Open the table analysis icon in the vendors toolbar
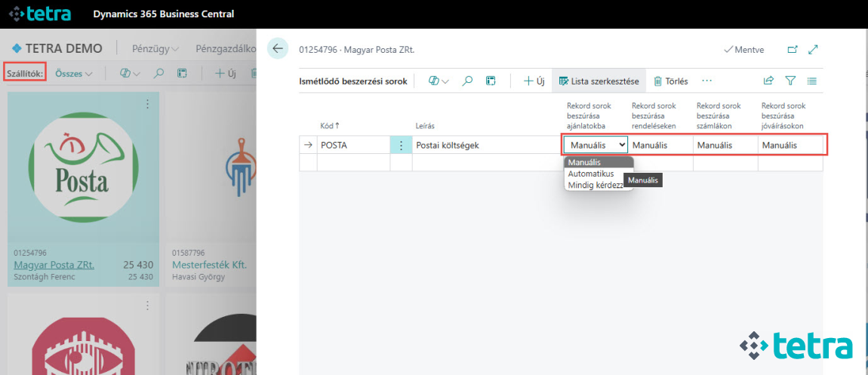 tap(181, 73)
